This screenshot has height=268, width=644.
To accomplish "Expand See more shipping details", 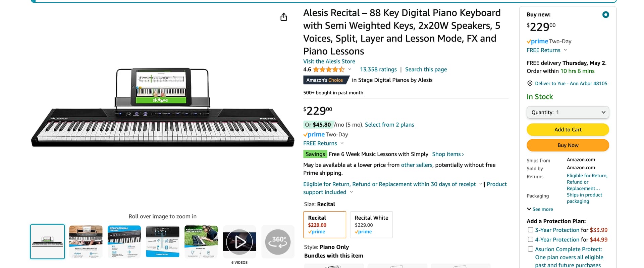I will pyautogui.click(x=540, y=209).
